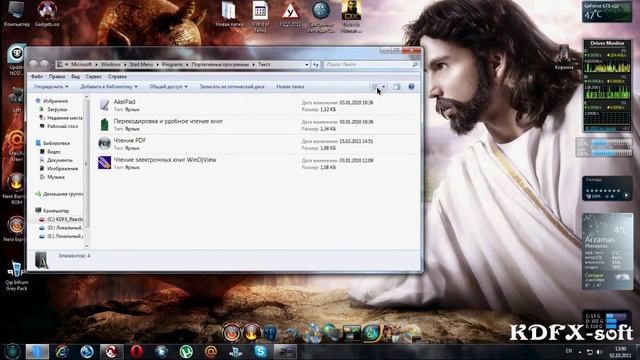Select the Чтение PDF shortcut icon
Viewport: 640px width, 360px height.
coord(104,144)
